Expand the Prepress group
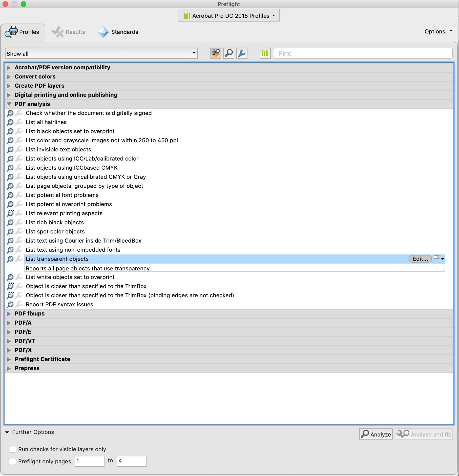 9,368
